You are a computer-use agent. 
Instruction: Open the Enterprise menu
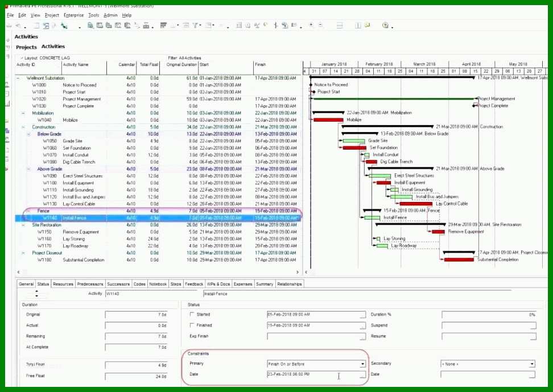coord(74,15)
